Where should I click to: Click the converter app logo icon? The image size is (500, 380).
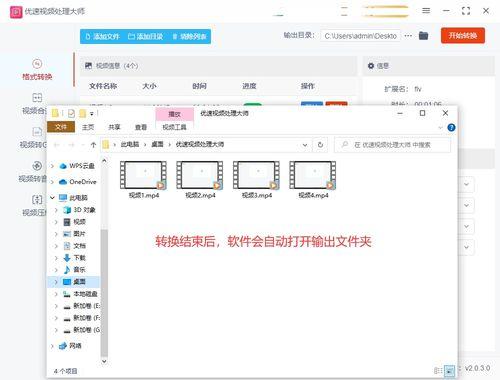click(16, 12)
